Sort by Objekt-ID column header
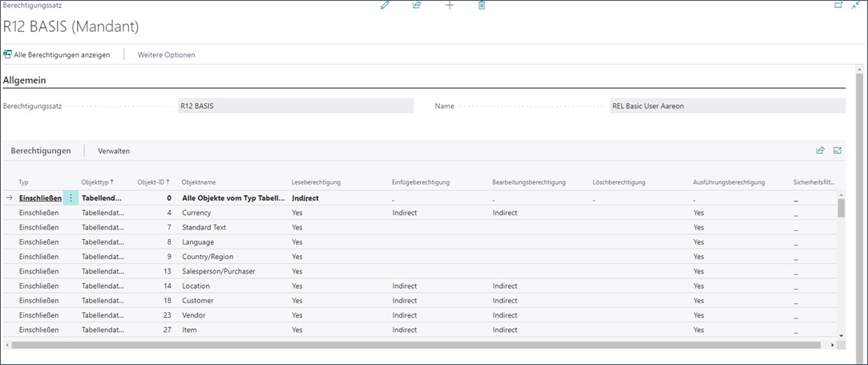Viewport: 868px width, 365px height. click(153, 182)
